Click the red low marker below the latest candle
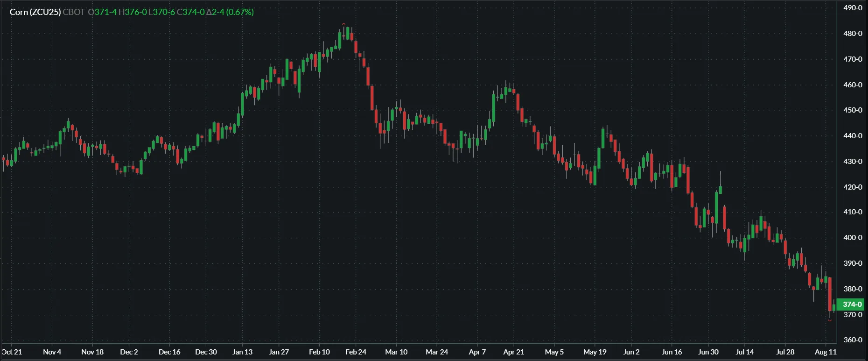This screenshot has width=868, height=361. [830, 320]
